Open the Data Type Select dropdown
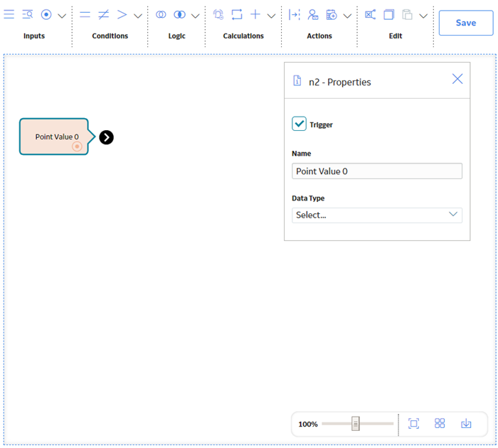 coord(377,215)
